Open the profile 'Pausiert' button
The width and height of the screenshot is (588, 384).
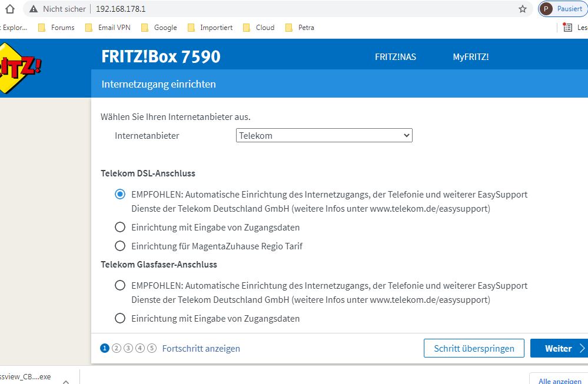click(x=563, y=9)
